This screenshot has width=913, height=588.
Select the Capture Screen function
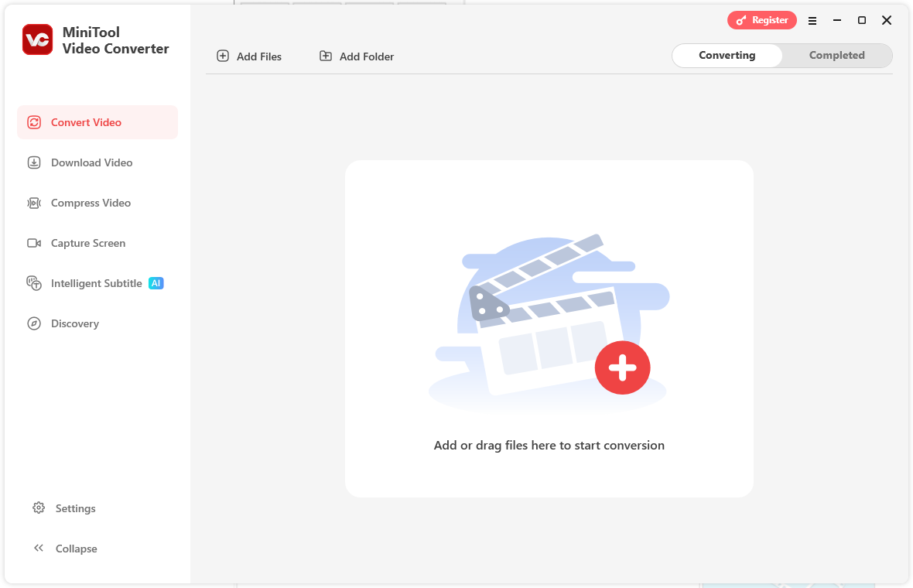(x=87, y=243)
